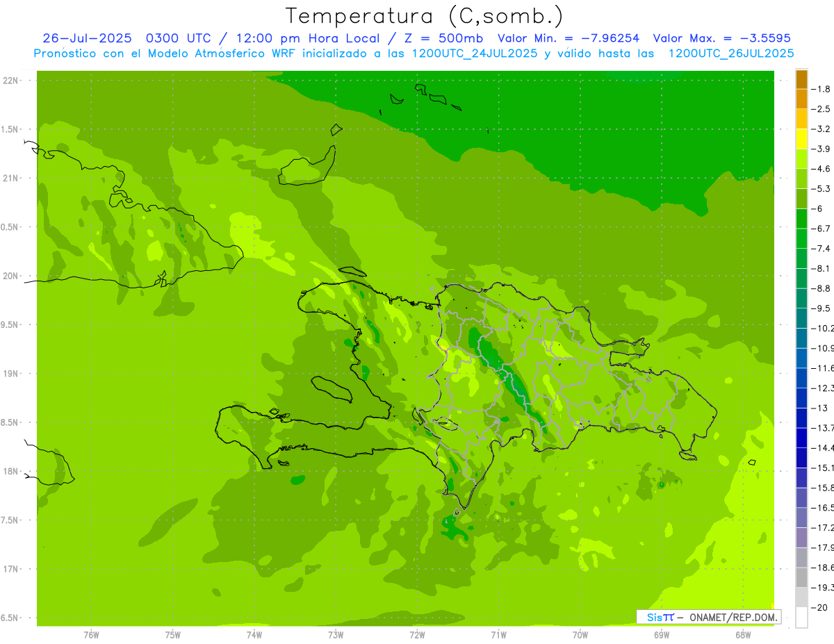Click the '76W' longitude label
Screen dimensions: 834x644
coord(91,634)
